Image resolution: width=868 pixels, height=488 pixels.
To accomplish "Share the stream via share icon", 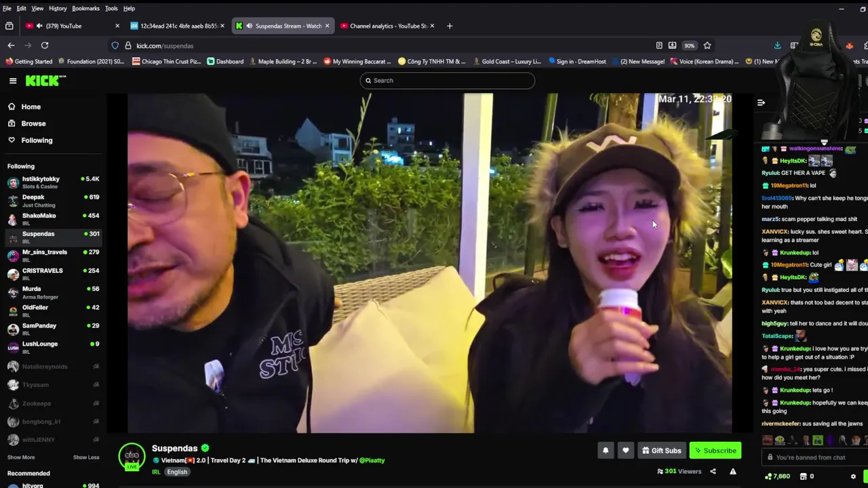I will 713,472.
